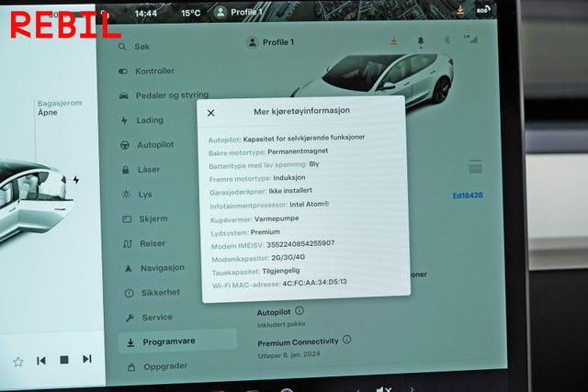The height and width of the screenshot is (392, 588).
Task: Click the orange download icon in top status bar
Action: pyautogui.click(x=460, y=10)
